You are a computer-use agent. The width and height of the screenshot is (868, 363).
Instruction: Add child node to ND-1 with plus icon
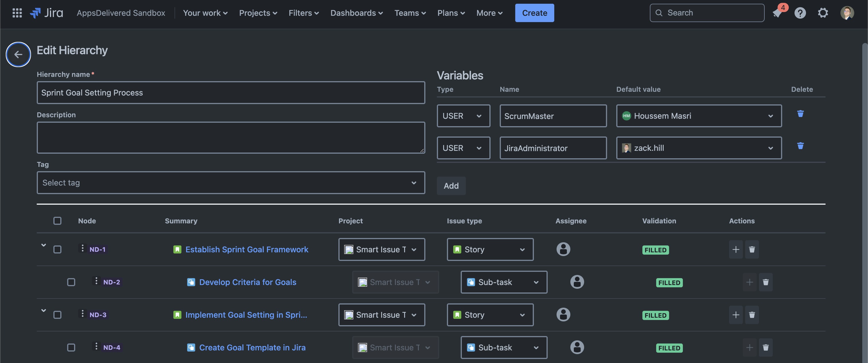click(x=736, y=249)
